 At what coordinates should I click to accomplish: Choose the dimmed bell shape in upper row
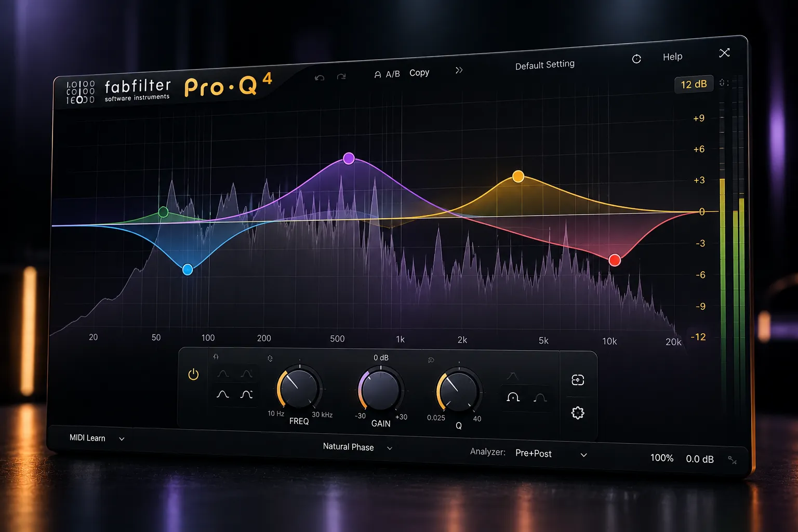(223, 374)
